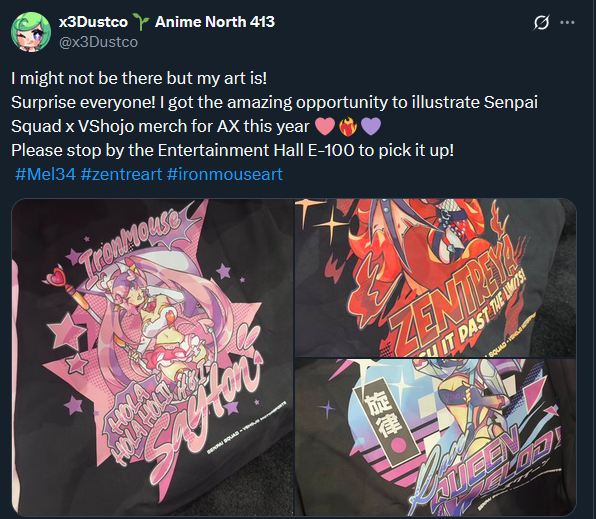Click the fire heart emoji
The height and width of the screenshot is (519, 596).
(x=348, y=126)
